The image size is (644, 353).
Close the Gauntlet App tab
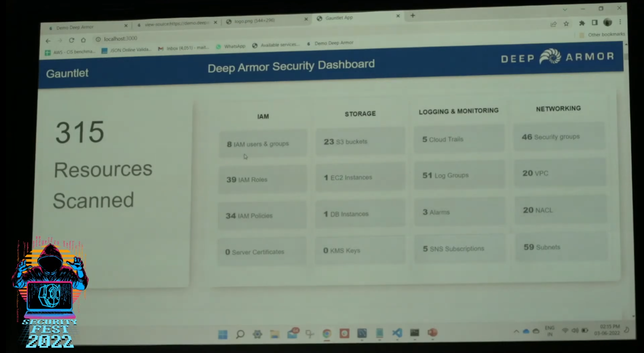click(x=398, y=16)
